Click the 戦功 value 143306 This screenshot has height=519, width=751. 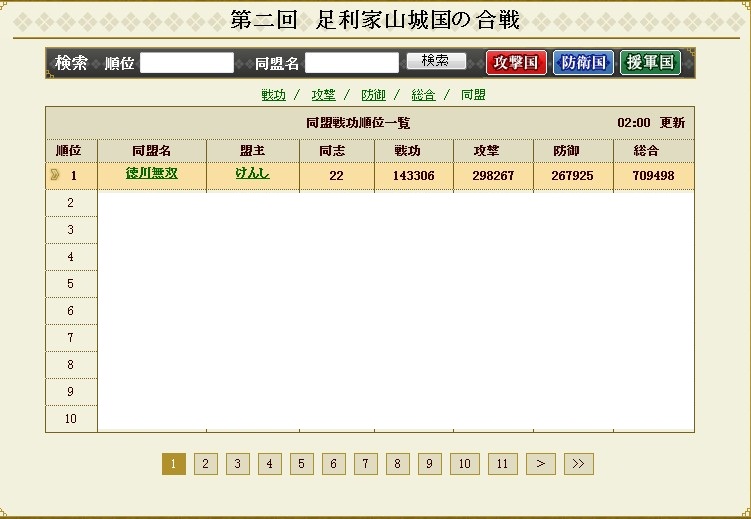414,176
